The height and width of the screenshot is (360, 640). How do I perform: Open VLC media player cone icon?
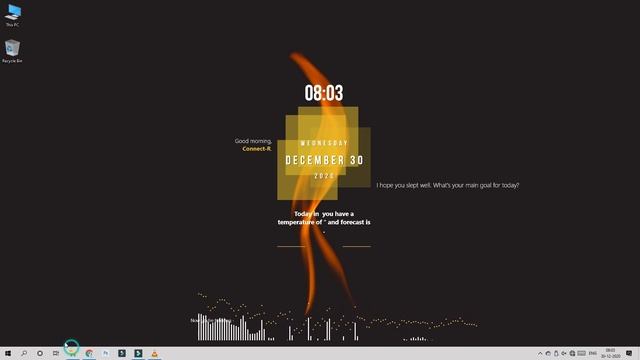pyautogui.click(x=154, y=353)
